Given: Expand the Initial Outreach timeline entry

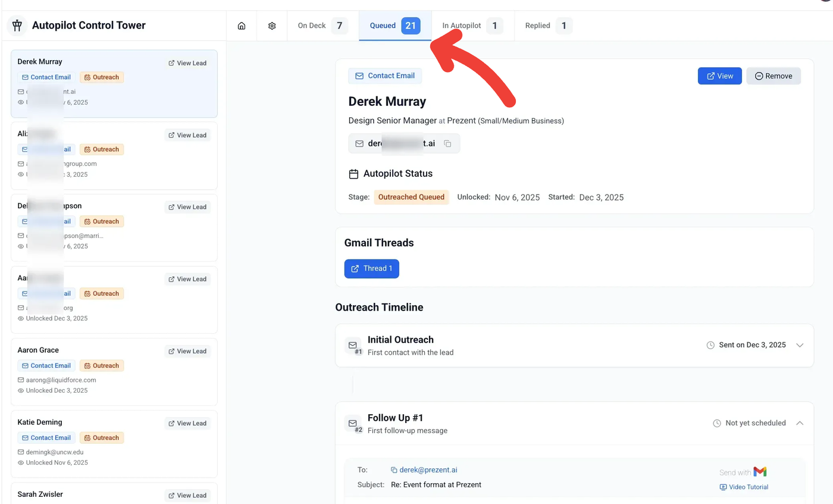Looking at the screenshot, I should [800, 345].
